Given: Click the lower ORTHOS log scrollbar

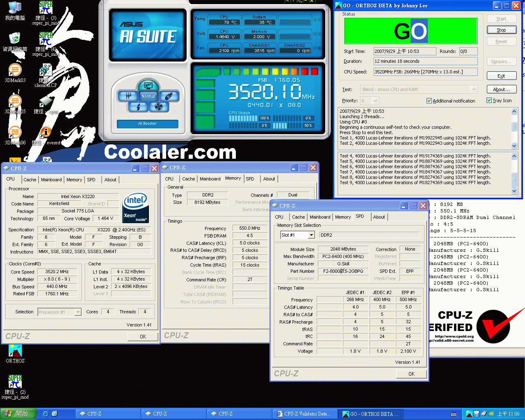Looking at the screenshot, I should [x=514, y=173].
